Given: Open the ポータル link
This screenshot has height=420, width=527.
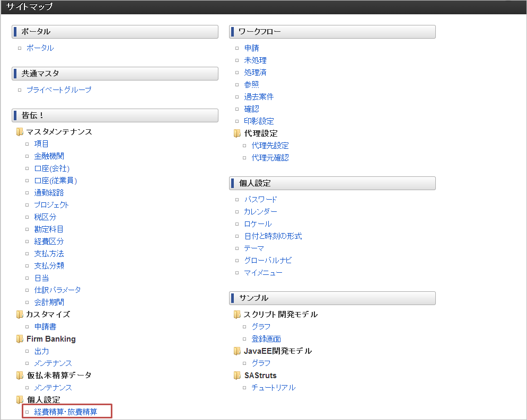Looking at the screenshot, I should (40, 48).
